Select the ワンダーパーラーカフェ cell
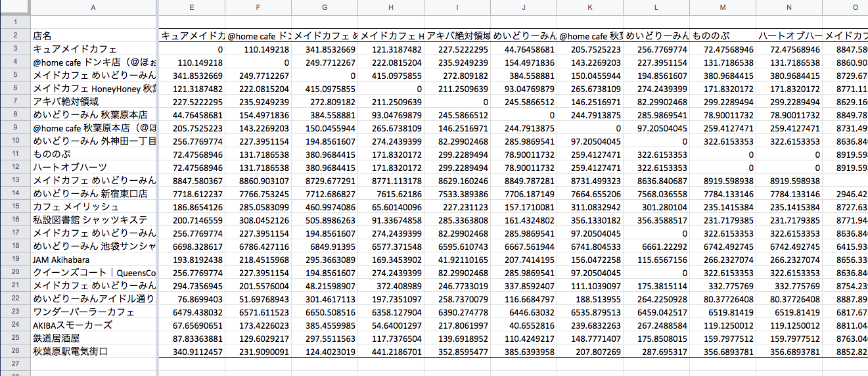 tap(93, 312)
